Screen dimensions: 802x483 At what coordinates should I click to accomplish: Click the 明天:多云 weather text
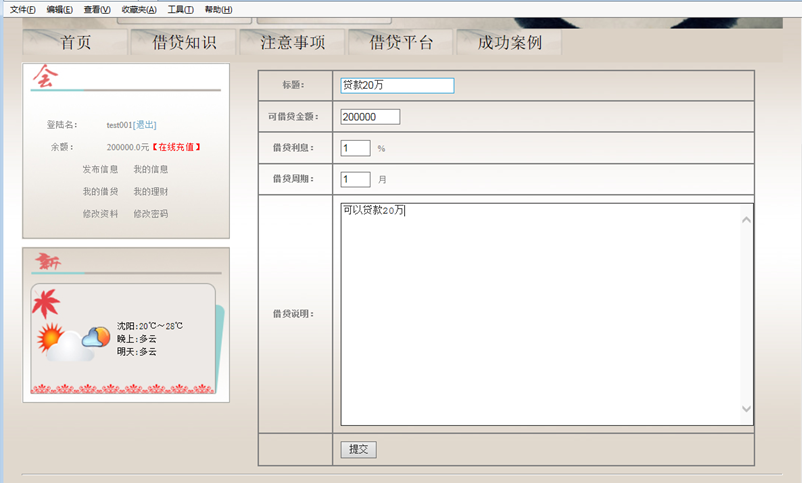[137, 352]
